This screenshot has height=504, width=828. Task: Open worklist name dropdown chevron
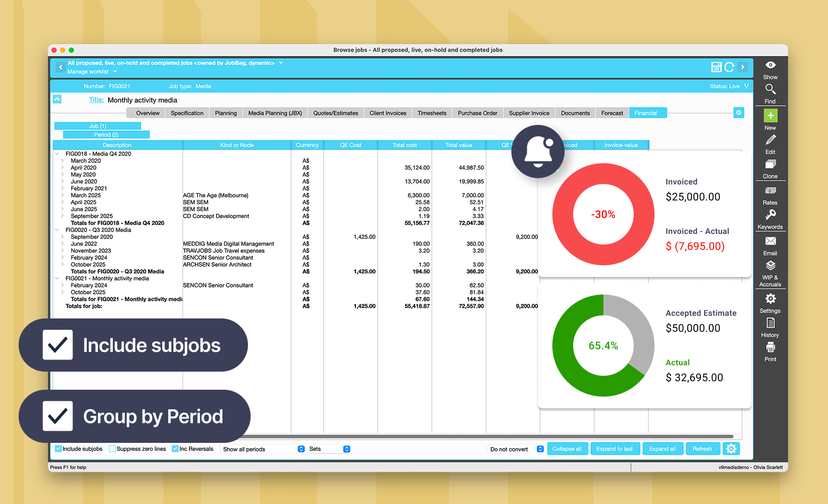[x=281, y=63]
